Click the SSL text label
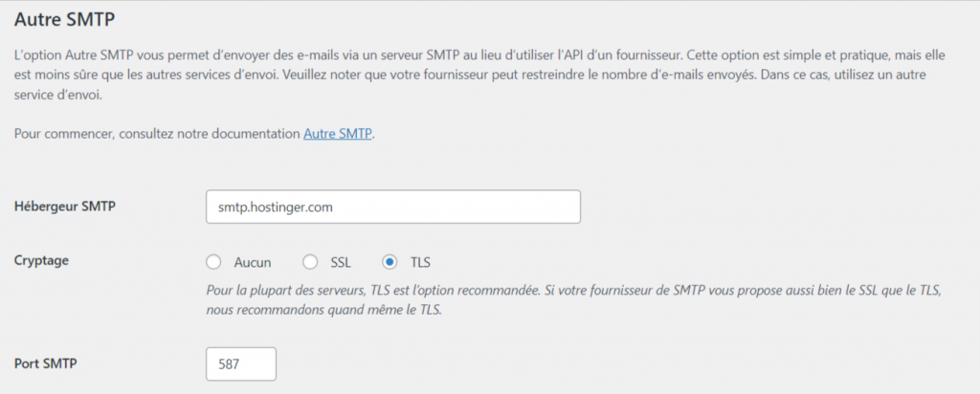Viewport: 980px width, 394px height. [x=342, y=261]
